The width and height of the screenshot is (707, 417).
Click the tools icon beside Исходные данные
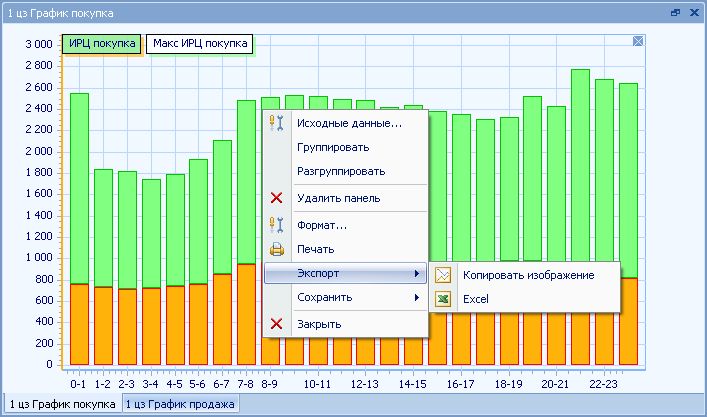click(278, 123)
